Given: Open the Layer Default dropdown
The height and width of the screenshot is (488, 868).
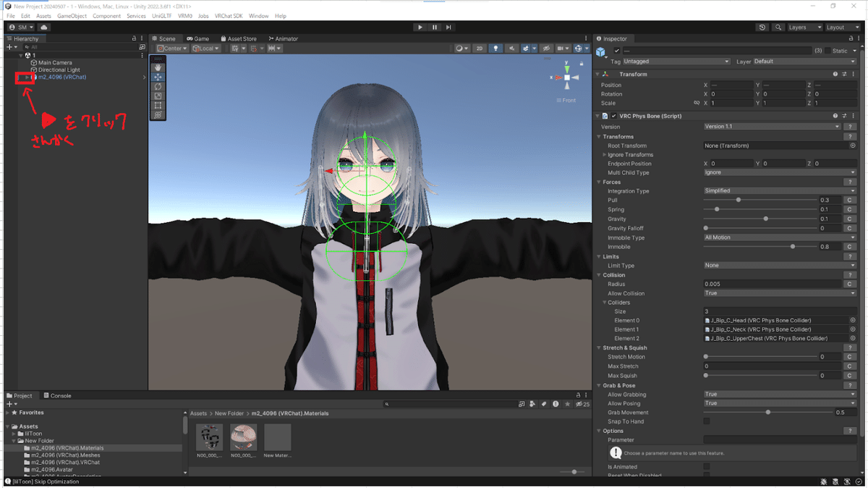Looking at the screenshot, I should coord(804,62).
